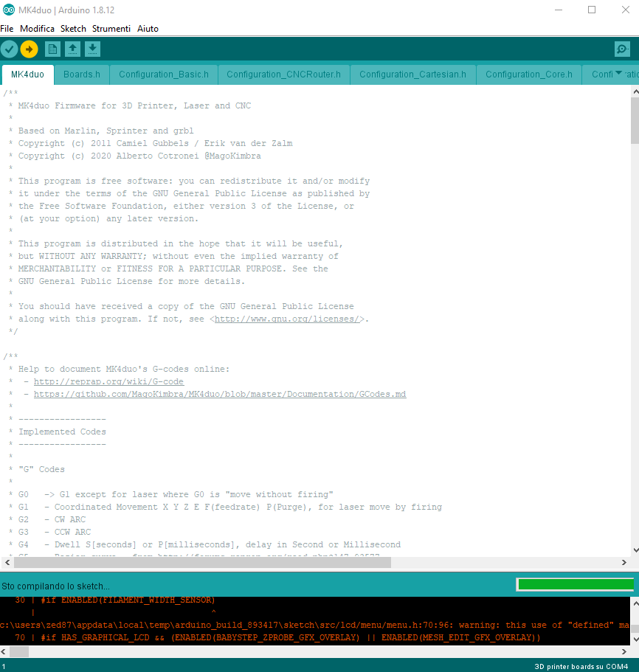Open the Serial Monitor magnifier icon
Screen dimensions: 639x672
click(x=622, y=49)
